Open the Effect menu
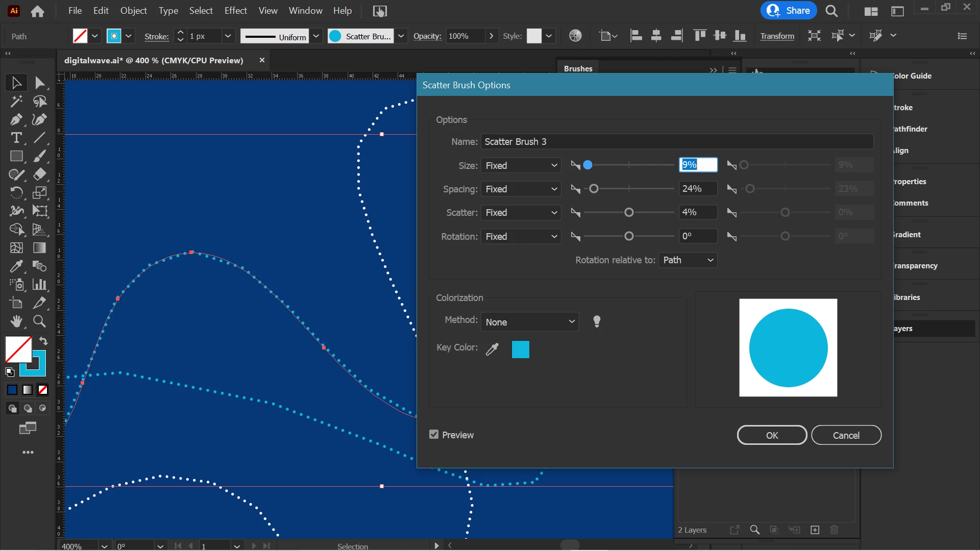 [x=235, y=11]
